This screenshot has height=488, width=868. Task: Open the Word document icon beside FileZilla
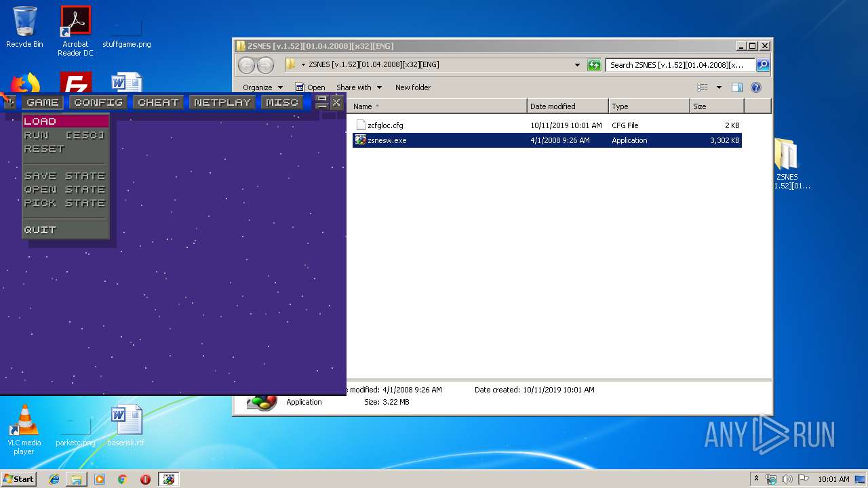tap(127, 83)
